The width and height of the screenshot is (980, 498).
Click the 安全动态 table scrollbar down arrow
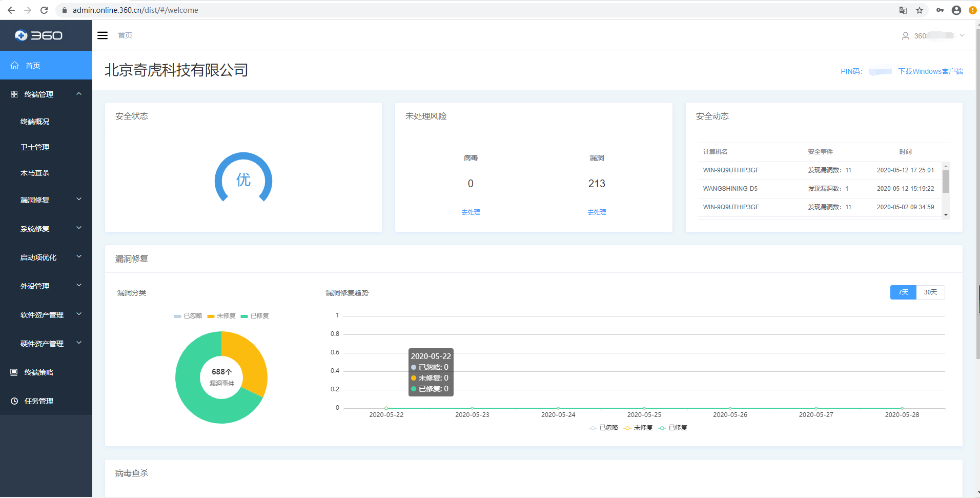[946, 215]
